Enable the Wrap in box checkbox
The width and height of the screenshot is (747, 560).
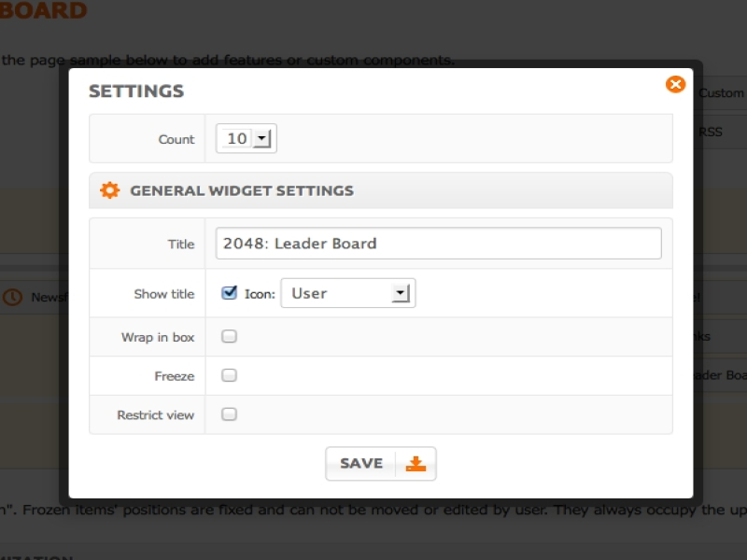[x=230, y=337]
